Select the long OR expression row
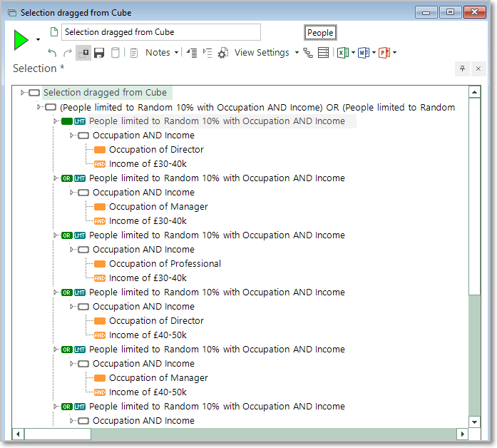Screen dimensions: 497x448 257,108
